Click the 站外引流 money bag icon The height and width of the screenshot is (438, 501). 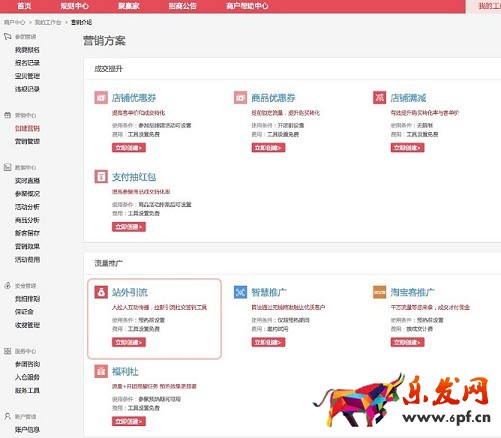point(101,292)
